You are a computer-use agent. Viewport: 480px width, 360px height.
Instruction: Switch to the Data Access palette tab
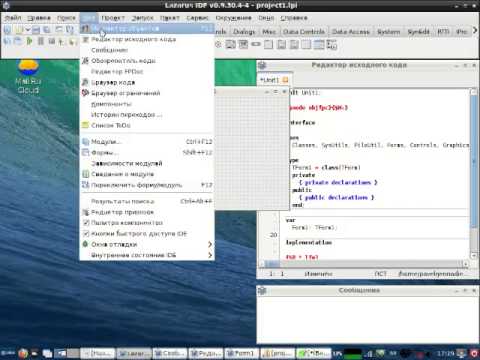351,32
